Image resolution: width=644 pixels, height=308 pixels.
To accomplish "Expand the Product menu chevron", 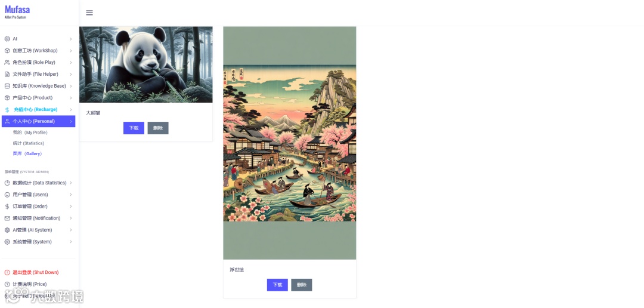I will (x=70, y=98).
